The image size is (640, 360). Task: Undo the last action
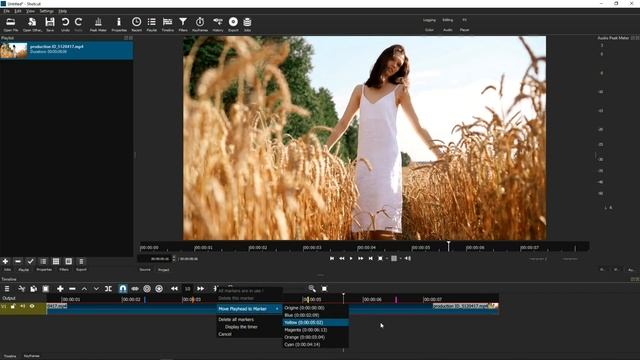coord(65,24)
